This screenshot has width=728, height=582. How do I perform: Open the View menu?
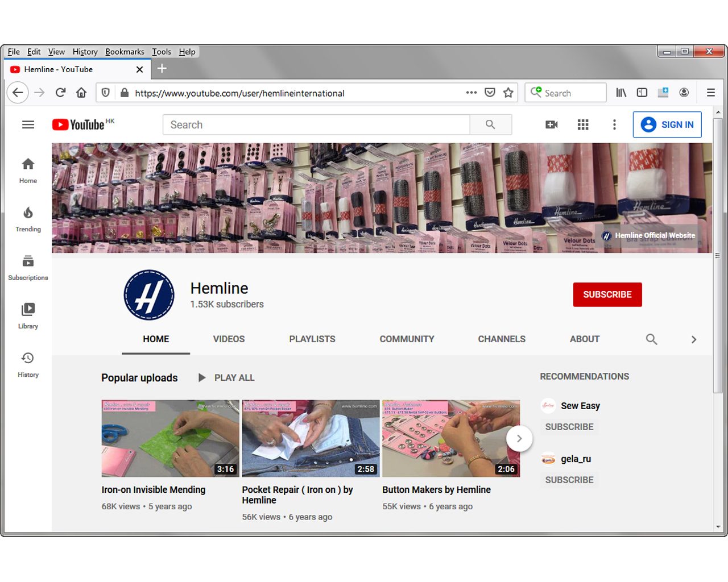56,52
